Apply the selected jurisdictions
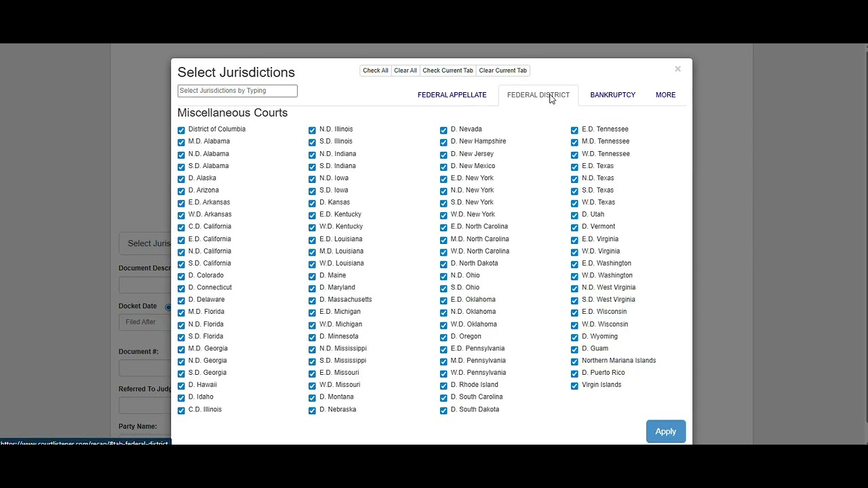868x488 pixels. 666,432
